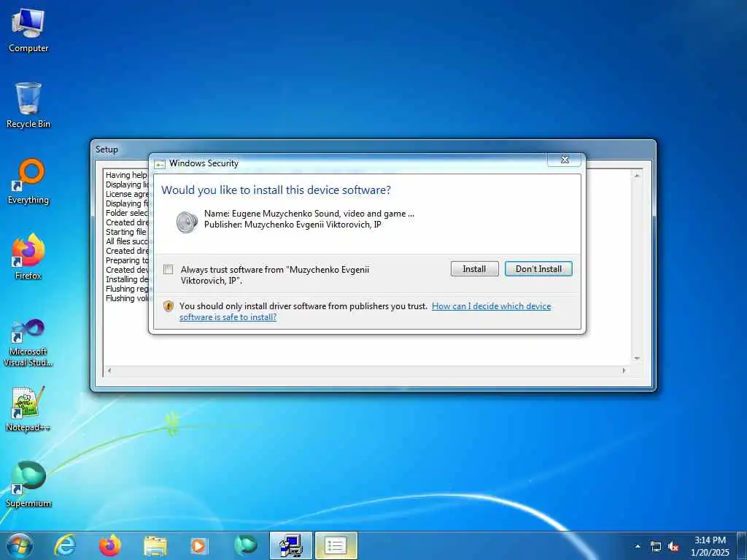Switch to the list-icon taskbar window
Screen dimensions: 747x560
(x=336, y=545)
